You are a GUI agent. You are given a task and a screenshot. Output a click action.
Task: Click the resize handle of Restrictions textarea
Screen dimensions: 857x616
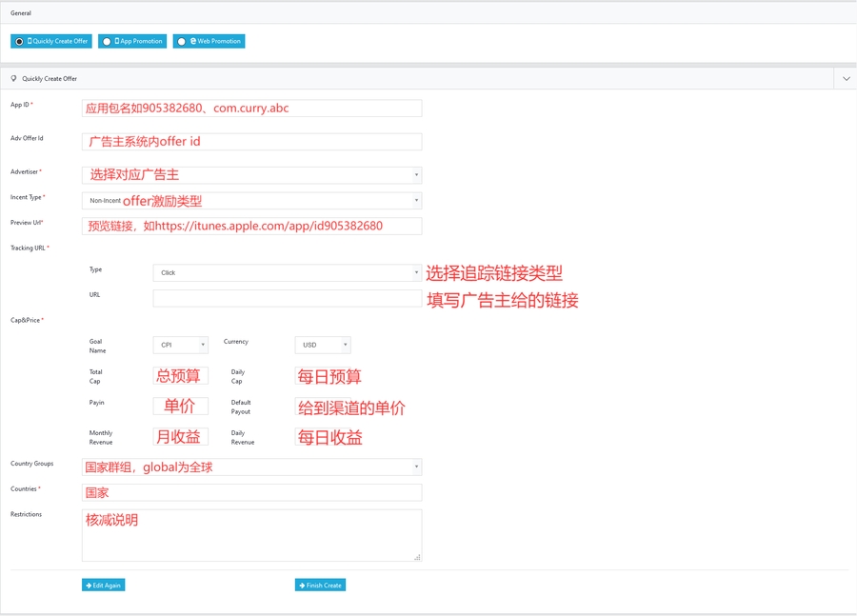pyautogui.click(x=417, y=557)
